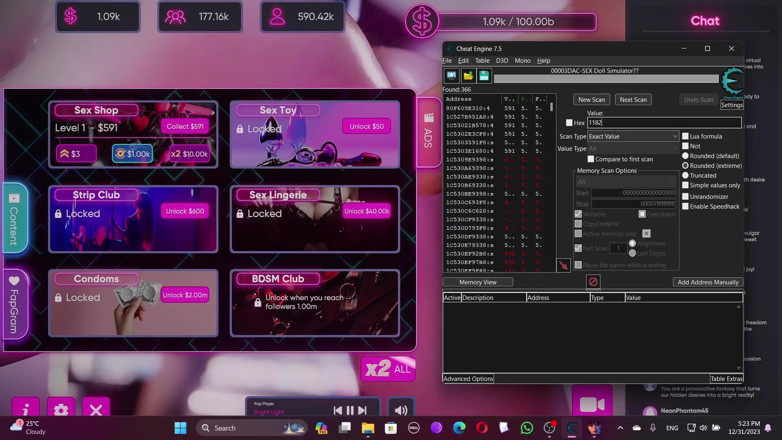The image size is (782, 440).
Task: Open the File menu in Cheat Engine
Action: pyautogui.click(x=447, y=60)
